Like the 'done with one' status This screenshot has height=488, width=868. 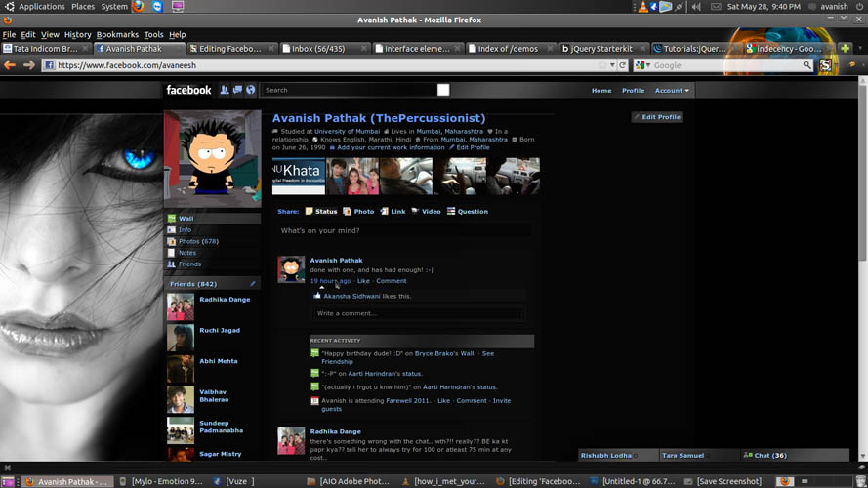(x=363, y=281)
